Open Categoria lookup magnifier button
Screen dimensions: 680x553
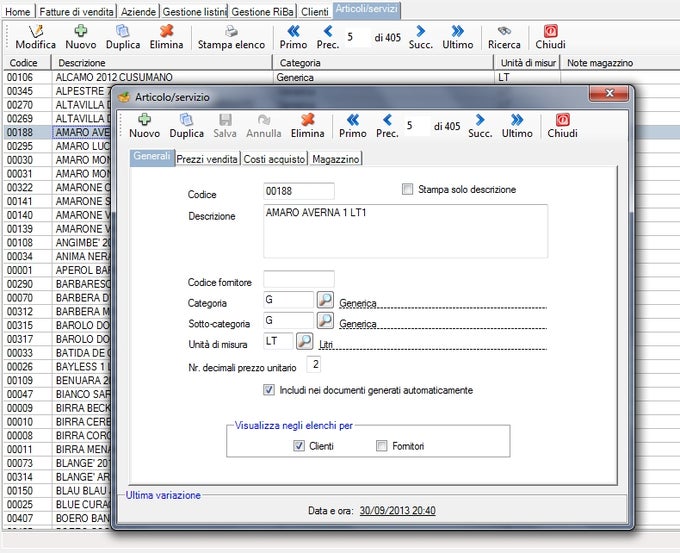coord(325,300)
